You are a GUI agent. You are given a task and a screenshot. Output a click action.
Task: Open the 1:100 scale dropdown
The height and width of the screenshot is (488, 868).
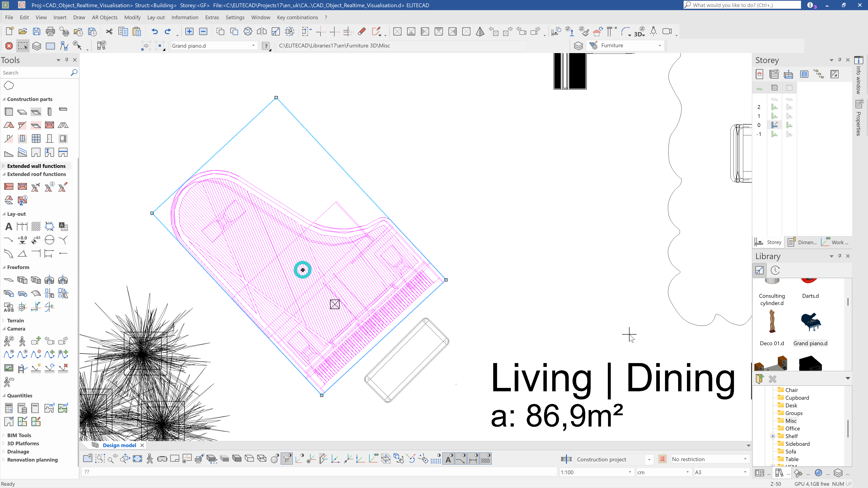(630, 472)
